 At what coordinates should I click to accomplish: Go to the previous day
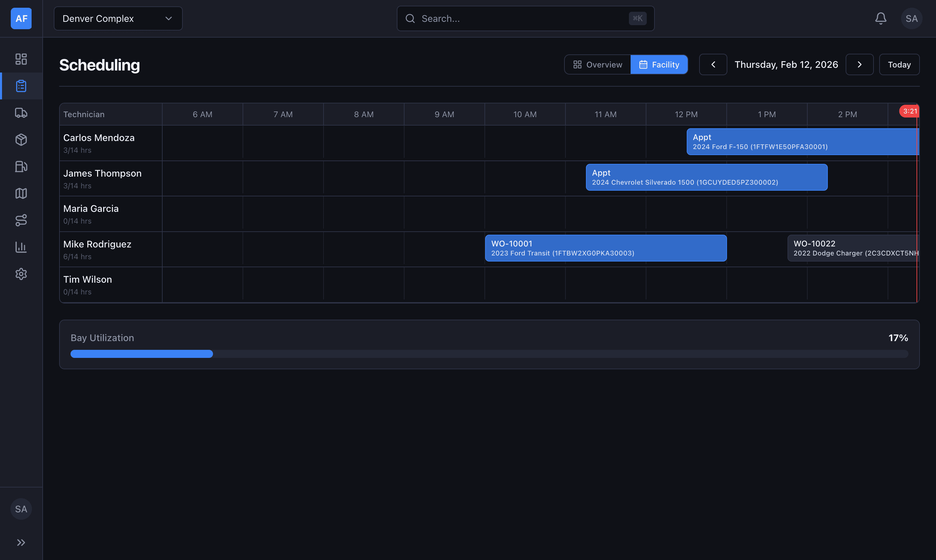[x=713, y=64]
